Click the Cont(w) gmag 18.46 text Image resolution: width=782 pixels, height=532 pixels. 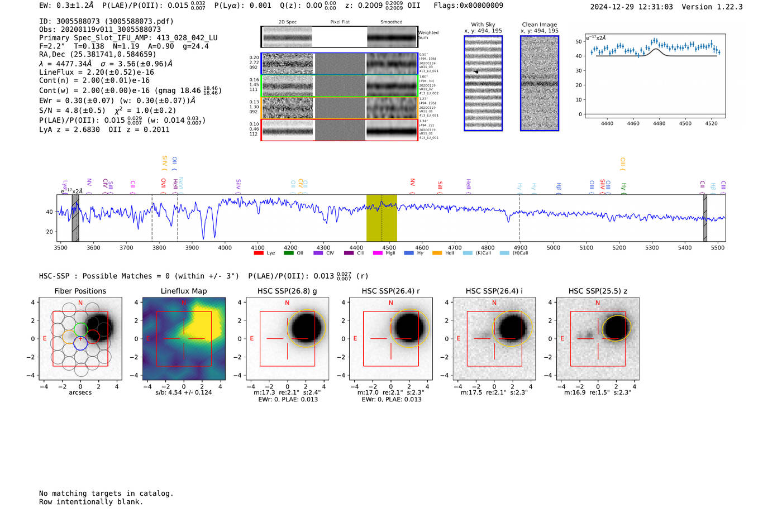[x=130, y=90]
